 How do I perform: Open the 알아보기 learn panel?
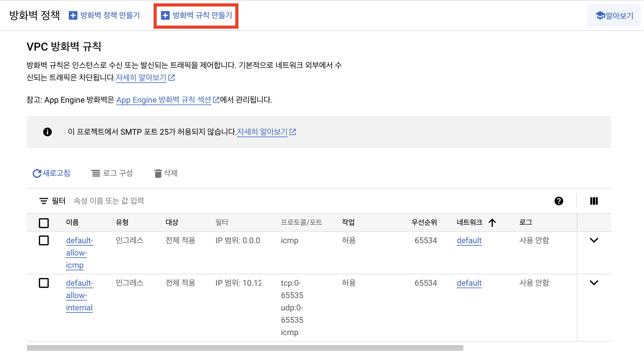click(614, 15)
